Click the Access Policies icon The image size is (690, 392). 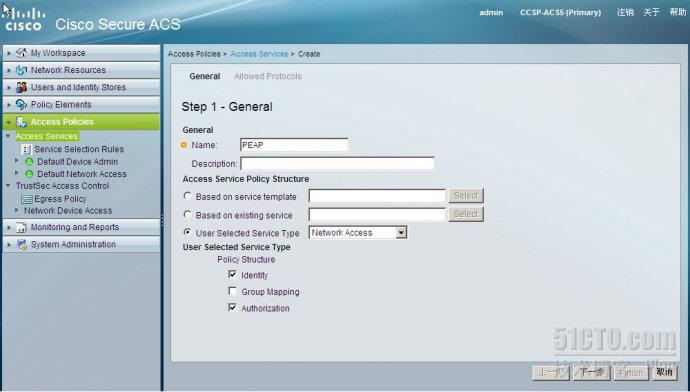(x=21, y=121)
